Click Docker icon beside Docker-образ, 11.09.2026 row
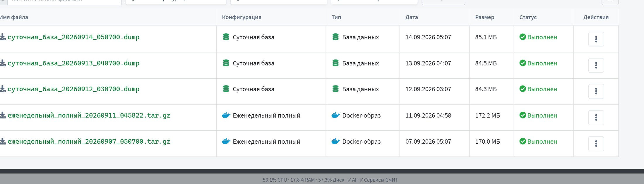644x184 pixels. (x=335, y=115)
